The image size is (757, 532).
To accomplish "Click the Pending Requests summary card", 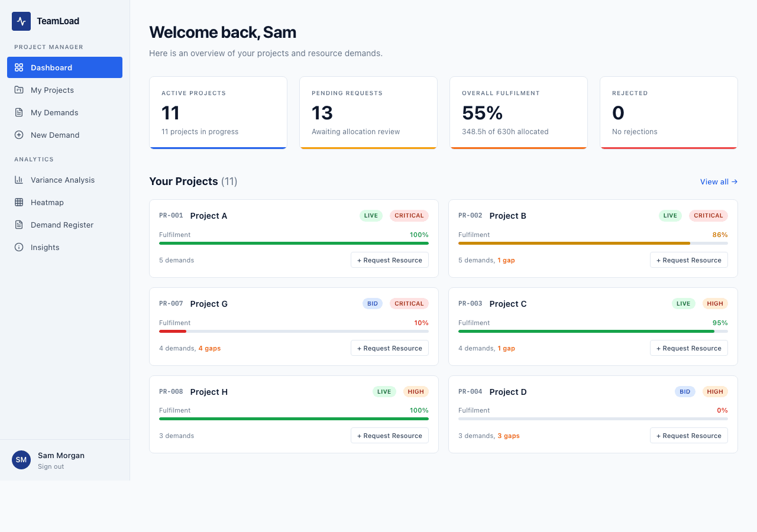I will click(368, 112).
